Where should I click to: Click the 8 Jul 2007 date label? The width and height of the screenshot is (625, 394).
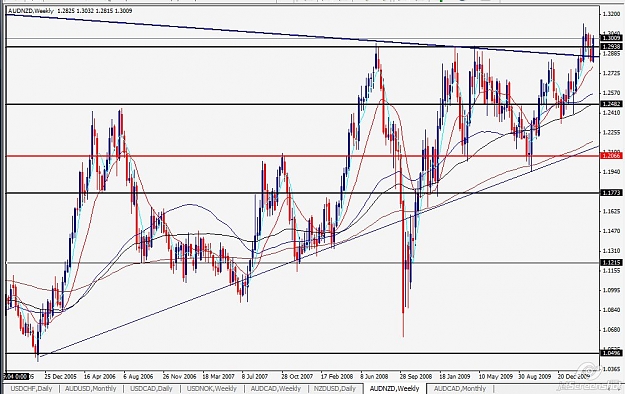[x=255, y=376]
